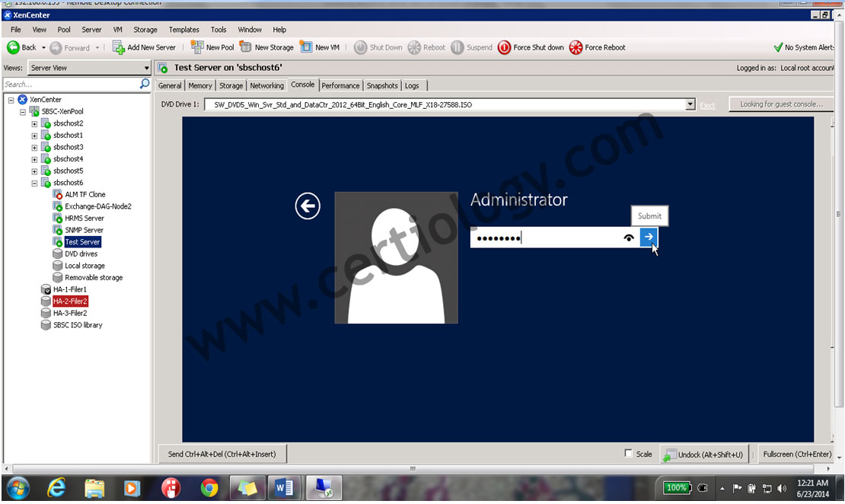Expand the sbschost5 node
Image resolution: width=845 pixels, height=504 pixels.
tap(34, 171)
